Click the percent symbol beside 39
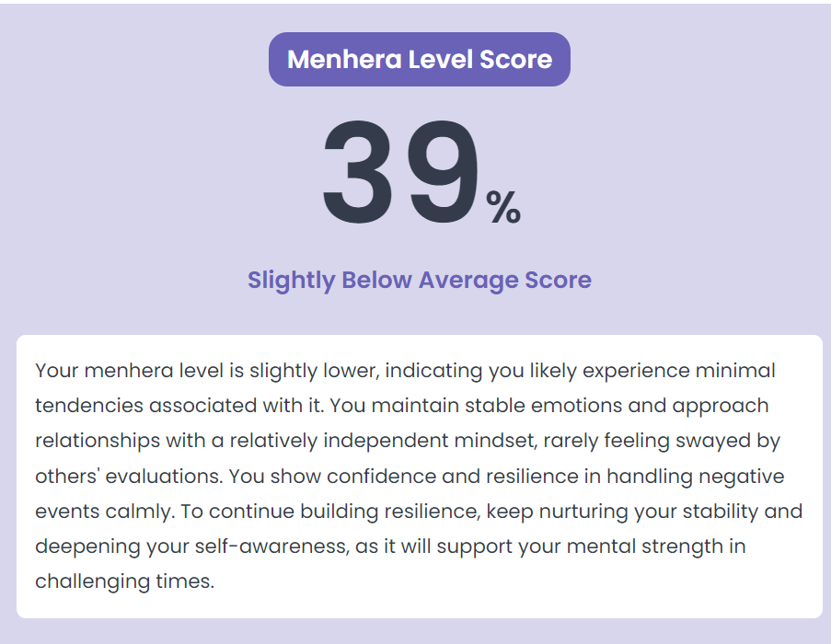Screen dimensions: 831x644 pos(503,207)
